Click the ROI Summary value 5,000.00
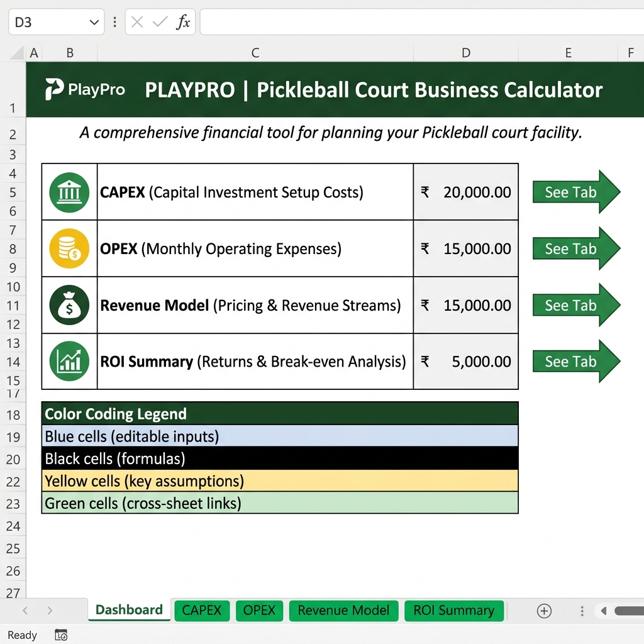The width and height of the screenshot is (644, 644). coord(466,362)
